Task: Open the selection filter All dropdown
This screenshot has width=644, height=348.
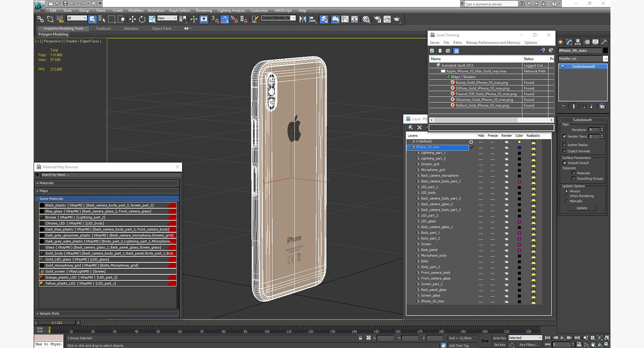Action: 77,18
